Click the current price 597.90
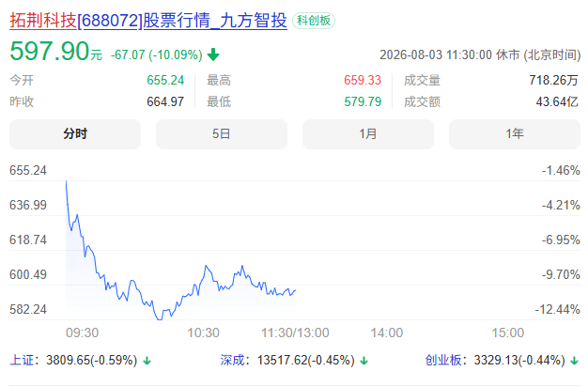This screenshot has height=387, width=588. pos(49,52)
